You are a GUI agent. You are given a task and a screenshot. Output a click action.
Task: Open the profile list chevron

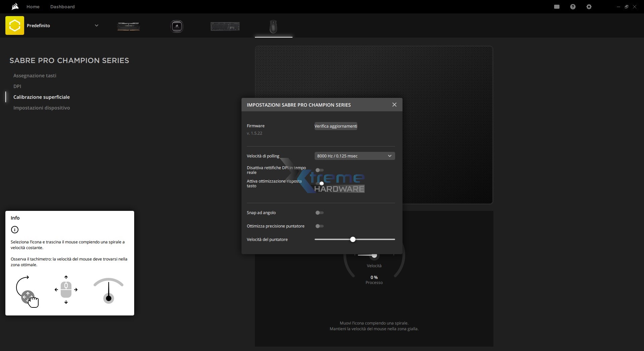97,25
